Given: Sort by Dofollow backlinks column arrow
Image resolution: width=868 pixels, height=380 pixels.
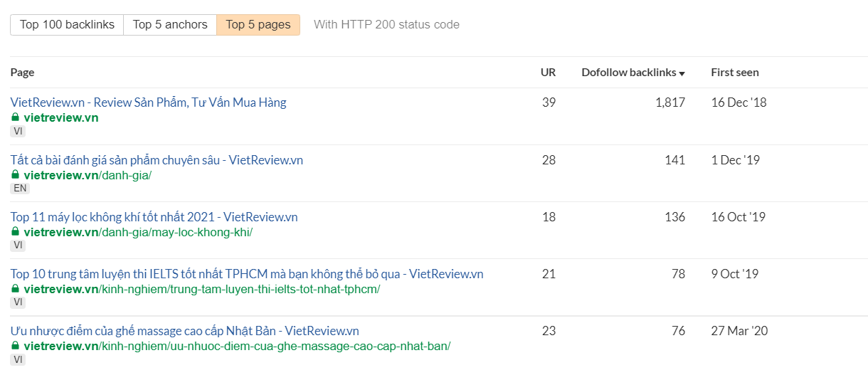Looking at the screenshot, I should pyautogui.click(x=682, y=73).
